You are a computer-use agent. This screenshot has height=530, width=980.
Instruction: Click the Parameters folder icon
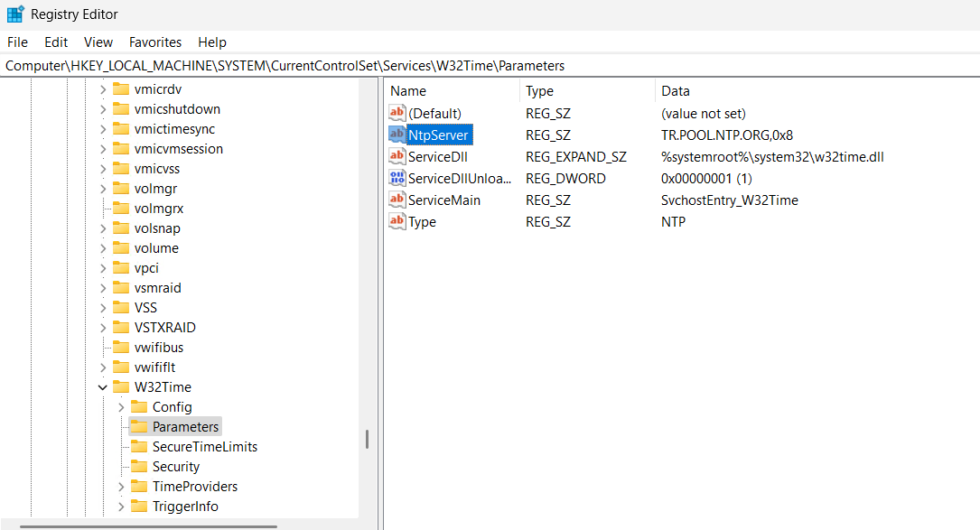pyautogui.click(x=140, y=426)
